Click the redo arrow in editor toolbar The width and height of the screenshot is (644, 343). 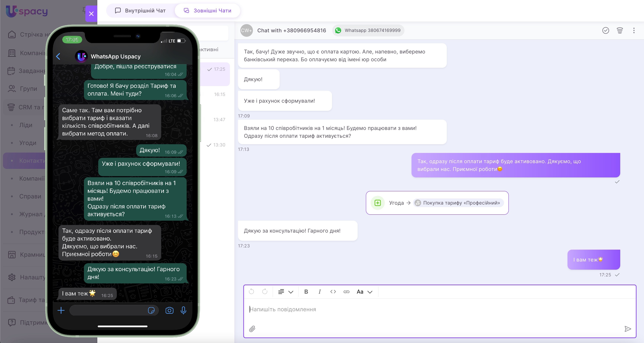tap(265, 292)
